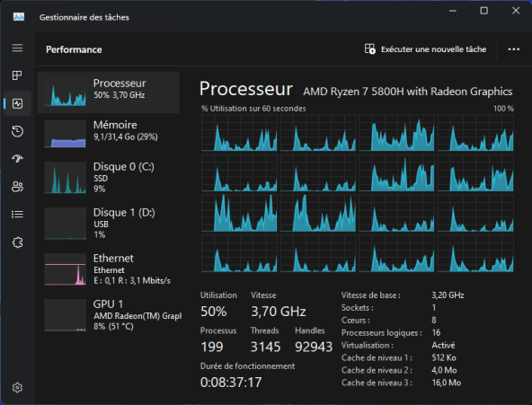
Task: Click the Task Manager title bar icon
Action: pos(19,16)
